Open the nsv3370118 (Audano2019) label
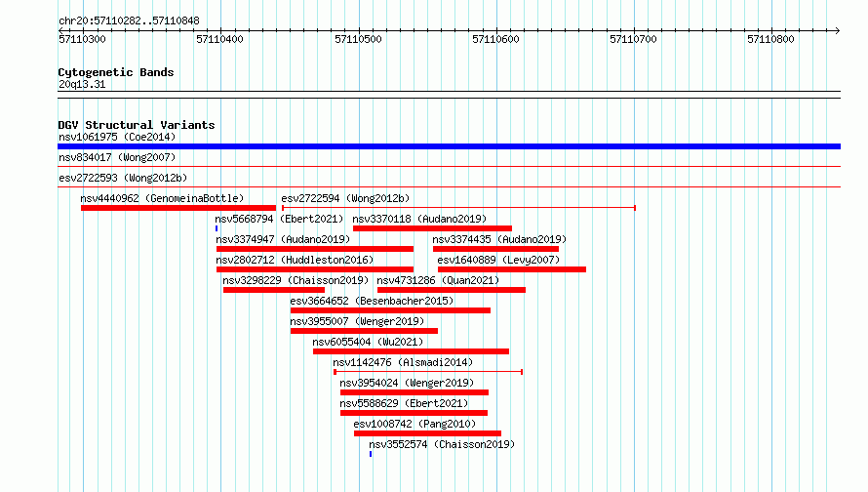The width and height of the screenshot is (868, 492). pos(419,219)
